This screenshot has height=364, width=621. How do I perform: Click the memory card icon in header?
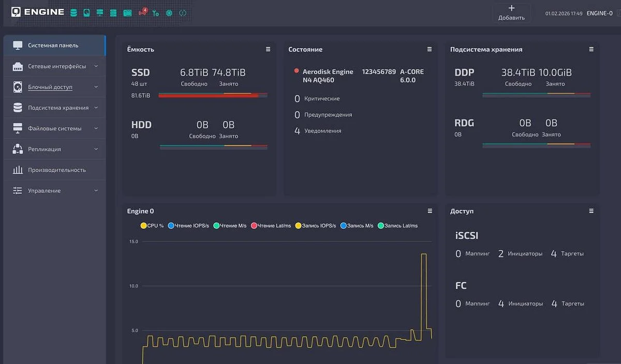point(127,13)
